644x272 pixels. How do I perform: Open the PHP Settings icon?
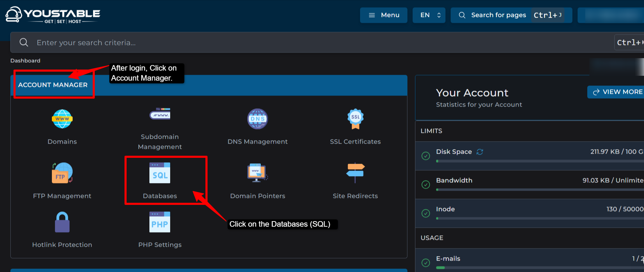pos(160,222)
